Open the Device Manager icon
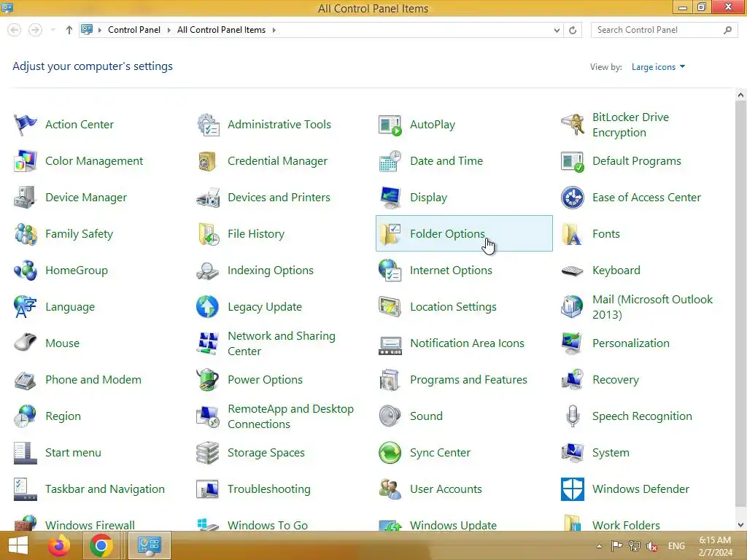Image resolution: width=747 pixels, height=560 pixels. click(25, 198)
